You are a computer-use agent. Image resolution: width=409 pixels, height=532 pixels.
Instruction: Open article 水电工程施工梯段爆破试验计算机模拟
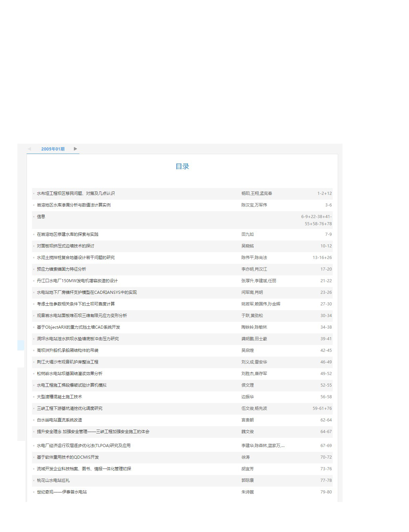(x=72, y=385)
